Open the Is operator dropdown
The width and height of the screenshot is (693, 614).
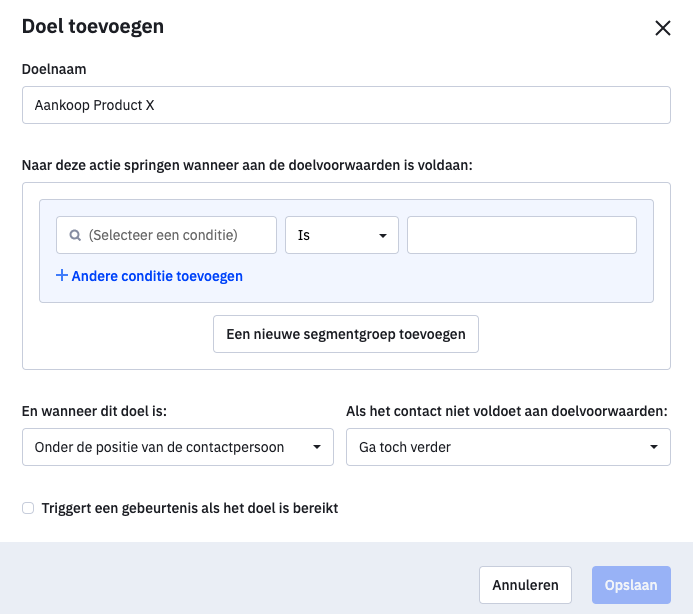pos(342,235)
